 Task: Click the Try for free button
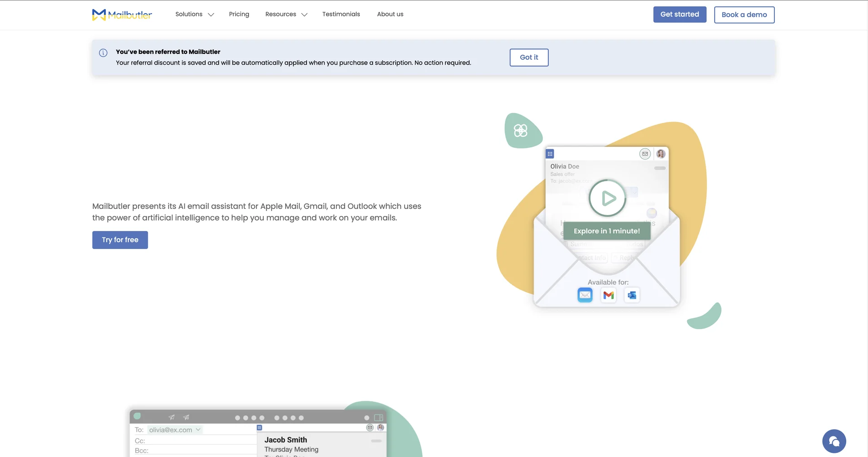120,240
